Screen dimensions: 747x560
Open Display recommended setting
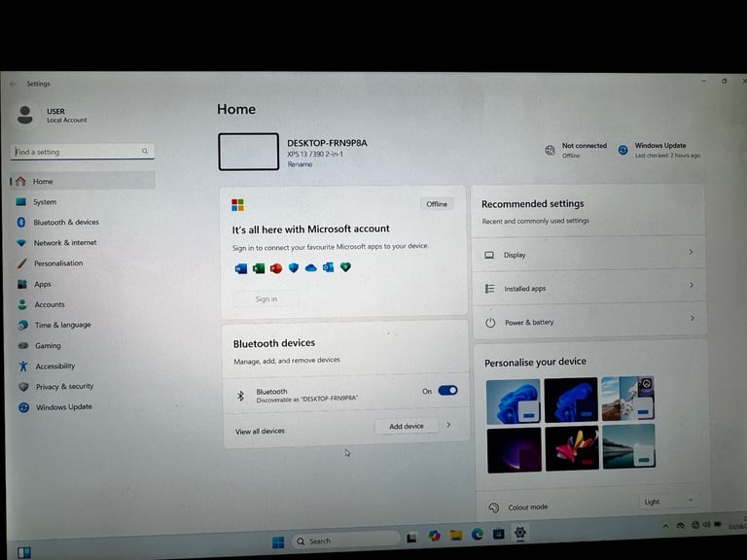[588, 254]
